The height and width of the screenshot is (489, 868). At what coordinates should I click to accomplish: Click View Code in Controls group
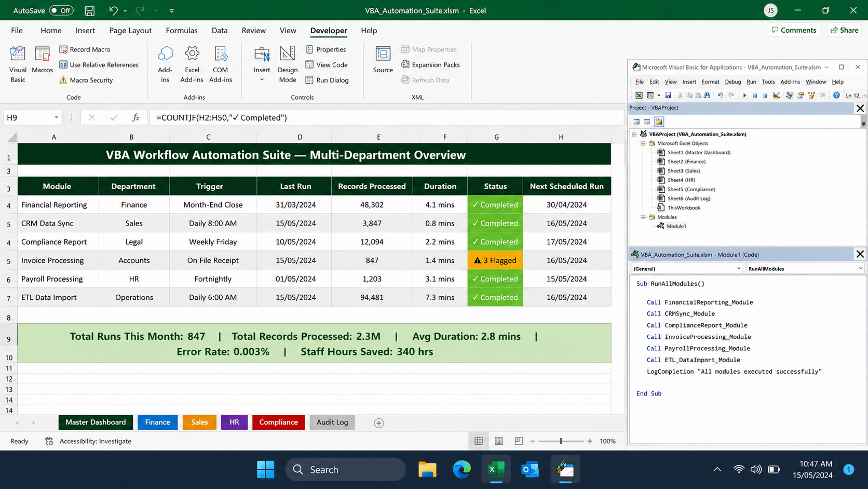[327, 65]
